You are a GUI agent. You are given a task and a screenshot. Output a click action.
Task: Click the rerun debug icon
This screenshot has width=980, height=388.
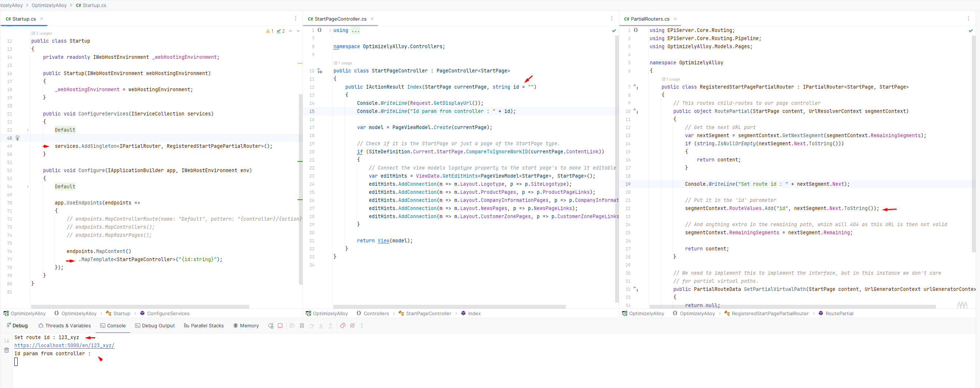click(271, 326)
